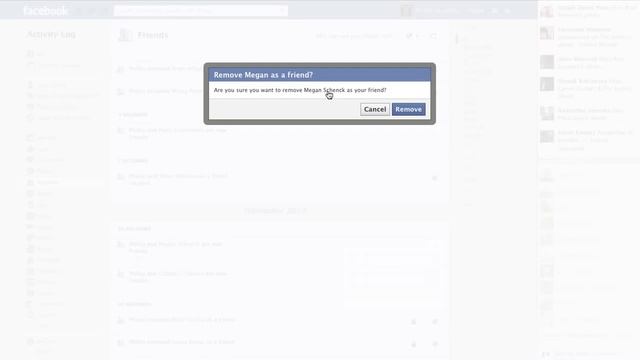Click the faded Facebook logo behind the dialog
The width and height of the screenshot is (640, 360).
tap(45, 11)
